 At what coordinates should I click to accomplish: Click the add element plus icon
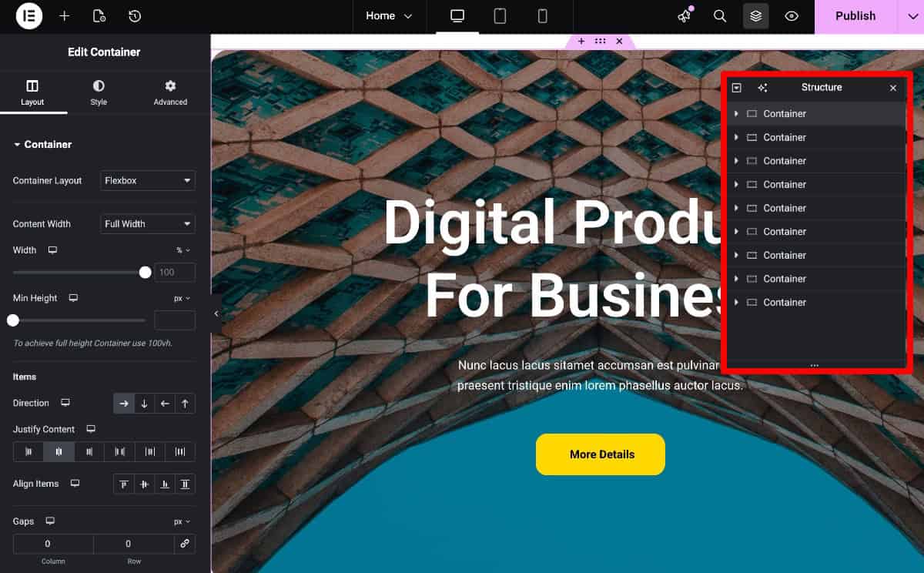pos(65,16)
